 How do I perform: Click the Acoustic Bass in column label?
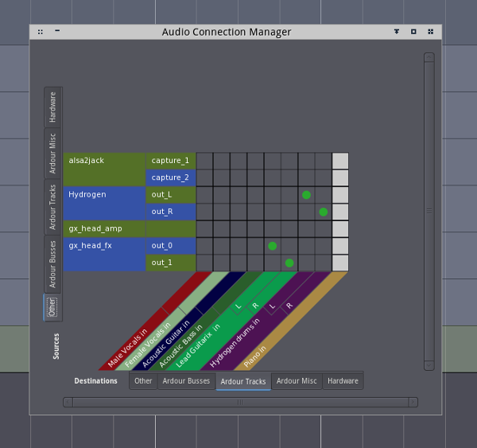point(180,345)
